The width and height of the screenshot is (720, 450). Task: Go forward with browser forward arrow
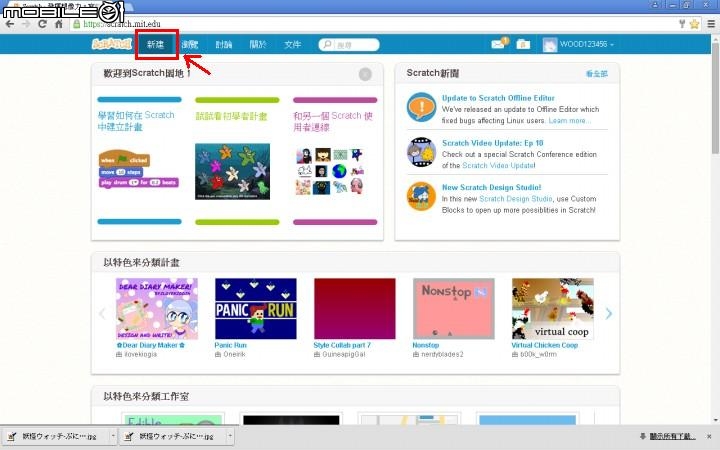point(26,24)
